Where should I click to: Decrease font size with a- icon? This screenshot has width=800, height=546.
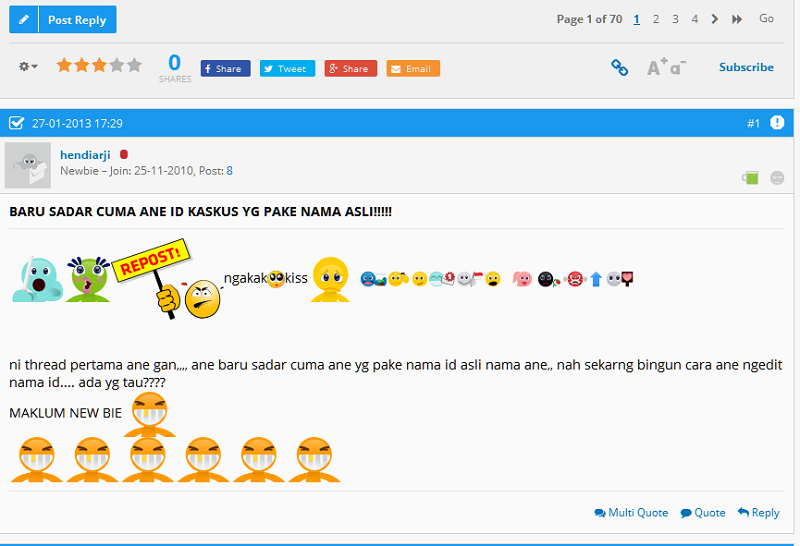pyautogui.click(x=678, y=68)
